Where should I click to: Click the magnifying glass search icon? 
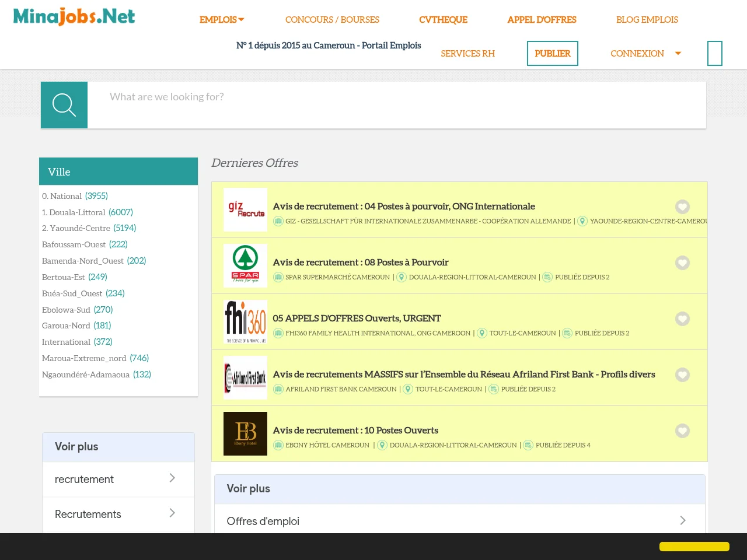coord(64,105)
